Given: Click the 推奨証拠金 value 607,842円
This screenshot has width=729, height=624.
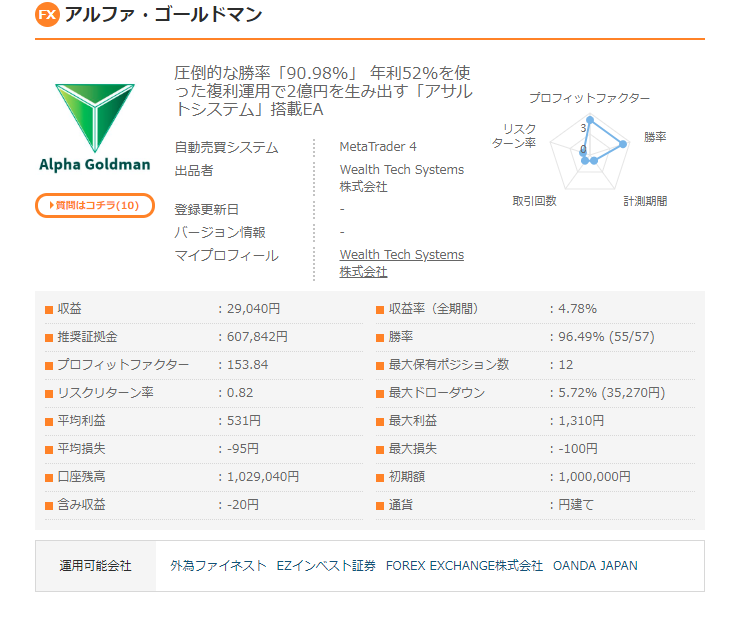Looking at the screenshot, I should point(257,337).
